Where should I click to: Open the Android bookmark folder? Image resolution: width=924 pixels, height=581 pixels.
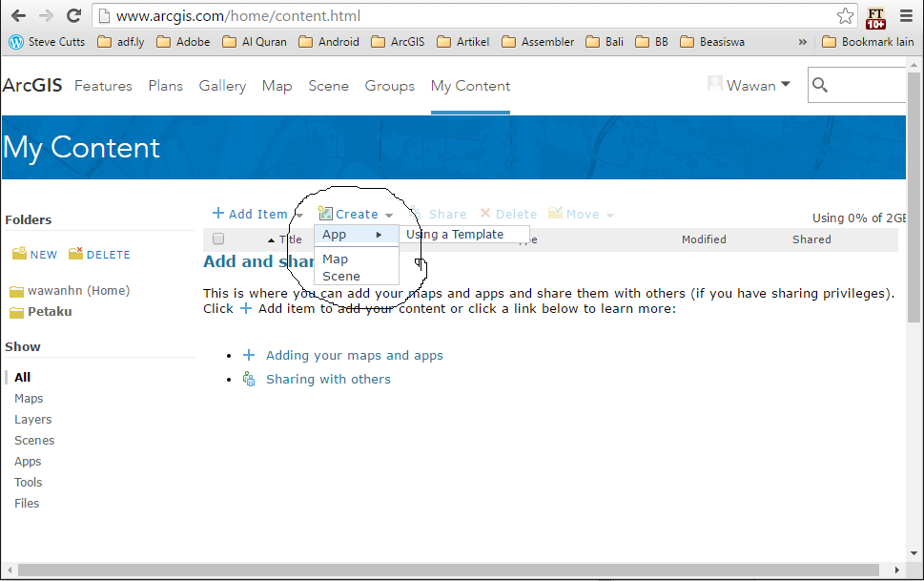click(x=329, y=42)
